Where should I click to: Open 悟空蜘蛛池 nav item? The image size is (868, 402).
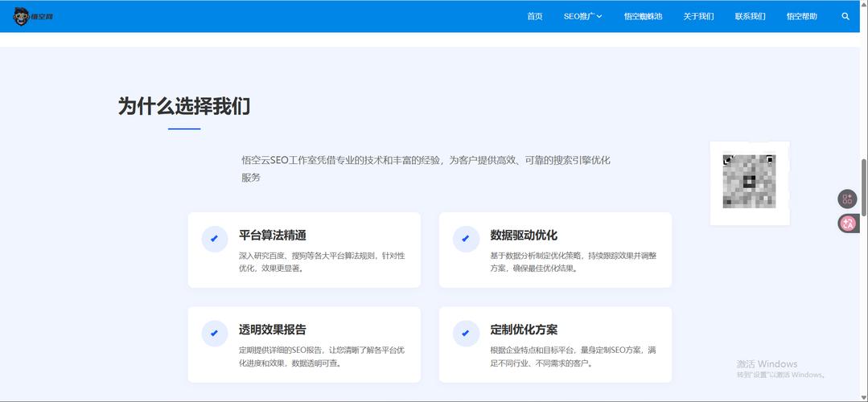tap(643, 17)
